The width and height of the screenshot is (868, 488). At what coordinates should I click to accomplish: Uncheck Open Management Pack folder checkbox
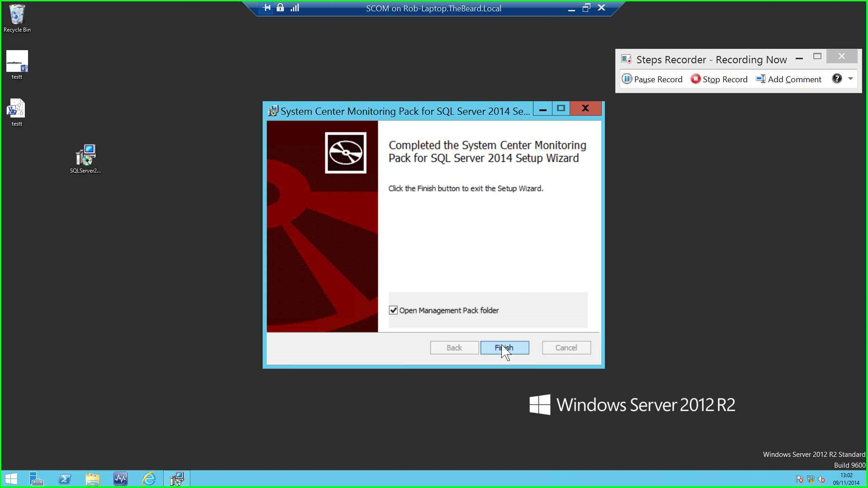click(x=393, y=310)
